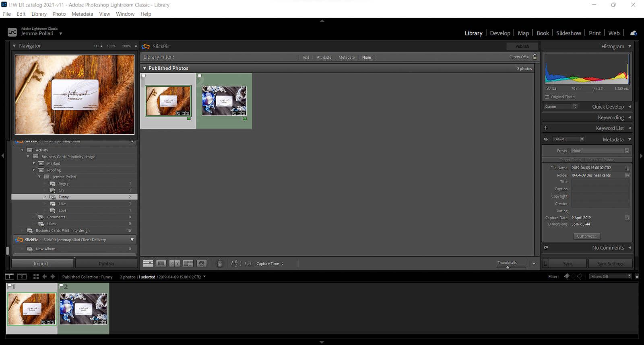
Task: Click the Import button
Action: click(x=42, y=264)
